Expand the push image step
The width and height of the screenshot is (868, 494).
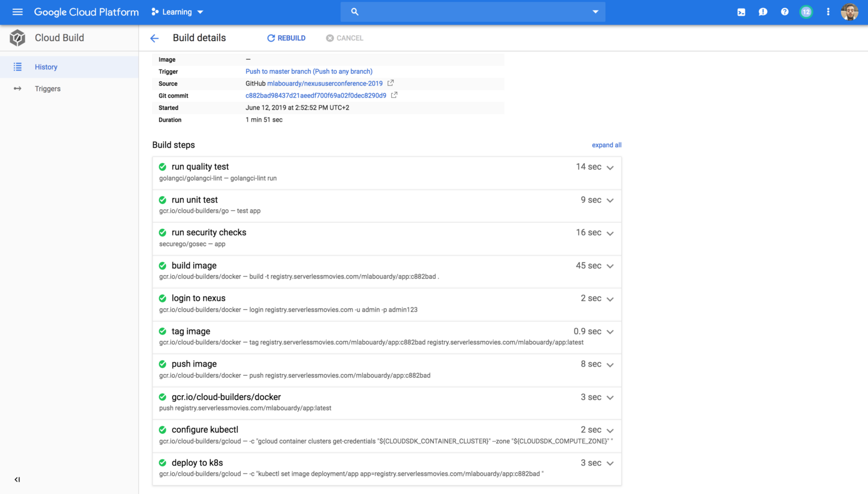pos(610,365)
